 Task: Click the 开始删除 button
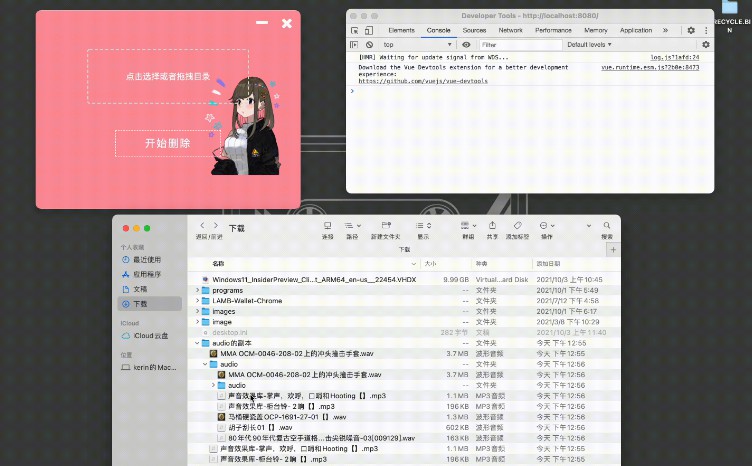click(166, 143)
